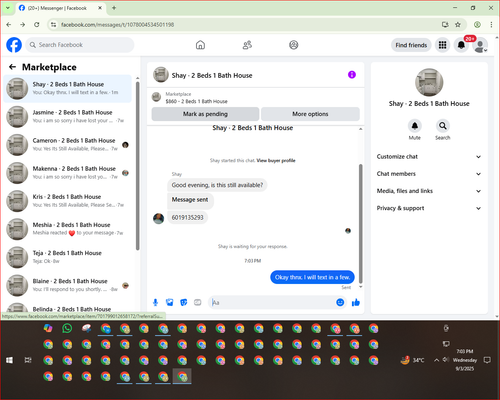Click the 'Okay thnx. I will text in a few.' bubble
The width and height of the screenshot is (500, 400).
[312, 277]
